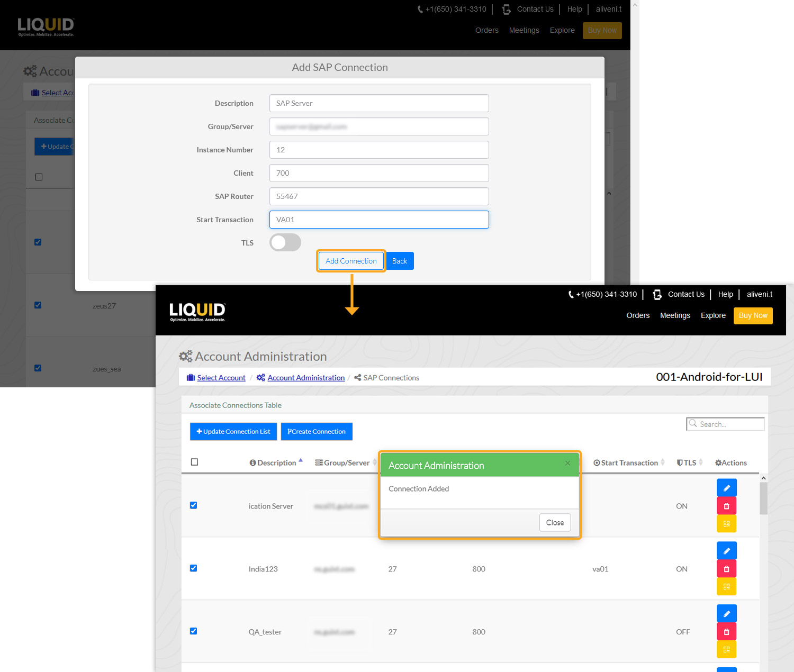This screenshot has width=794, height=672.
Task: Check the select-all checkbox in lower table header
Action: coord(194,462)
